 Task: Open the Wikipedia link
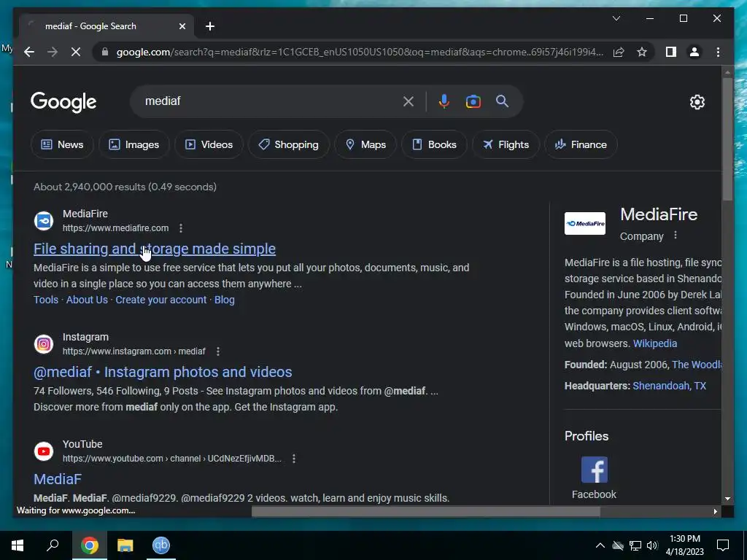pos(654,343)
